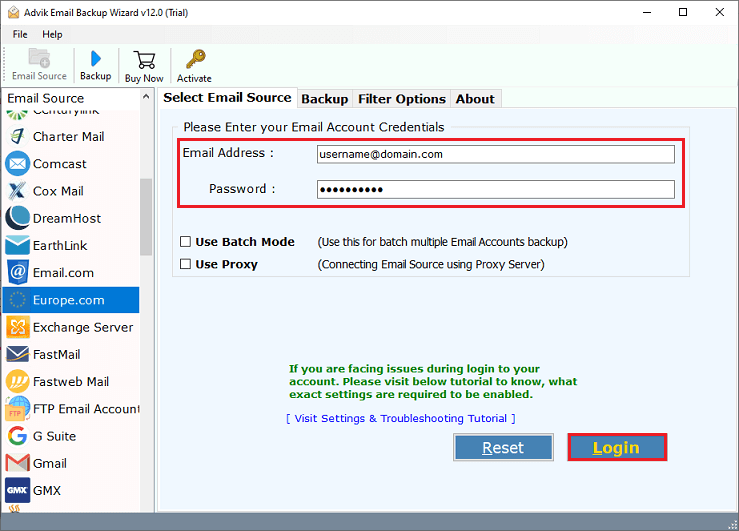Click the Login button
This screenshot has height=531, width=739.
[616, 448]
